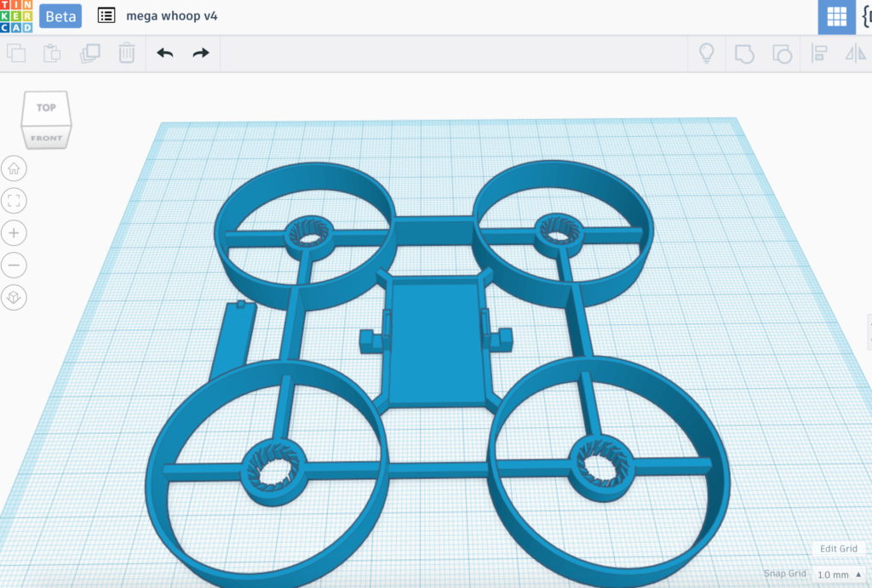872x588 pixels.
Task: Click the Ungroup shapes icon
Action: [x=782, y=54]
